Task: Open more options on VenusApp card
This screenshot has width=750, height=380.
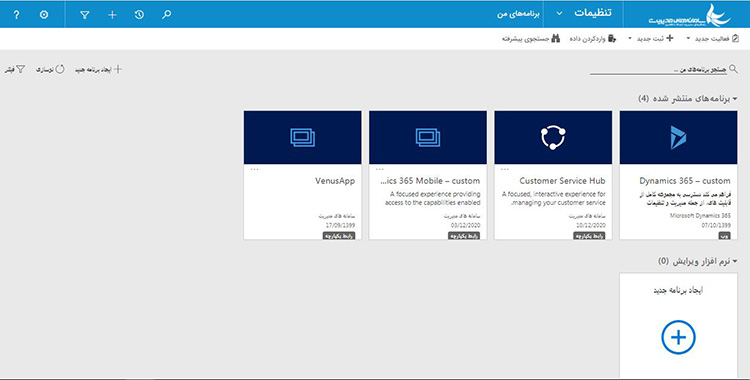Action: point(254,169)
